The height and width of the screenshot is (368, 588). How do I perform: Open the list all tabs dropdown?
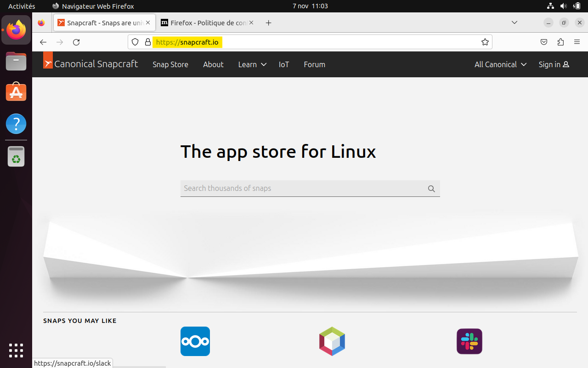[x=514, y=23]
